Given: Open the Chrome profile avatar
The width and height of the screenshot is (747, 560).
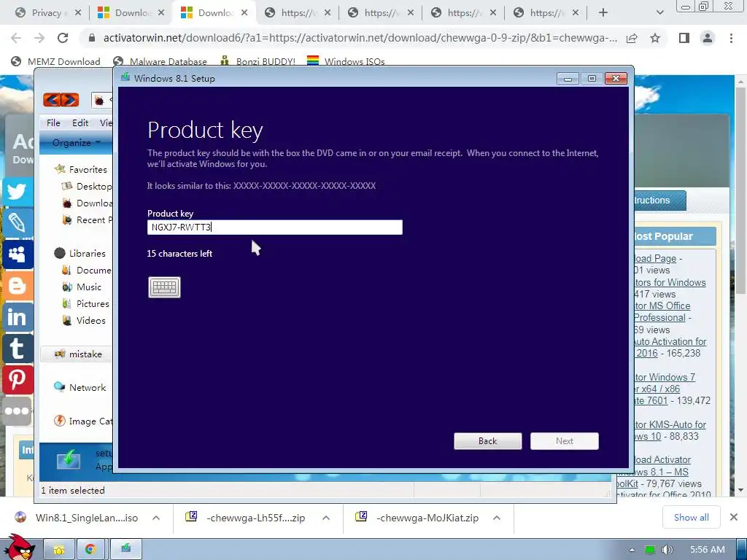Looking at the screenshot, I should coord(708,38).
